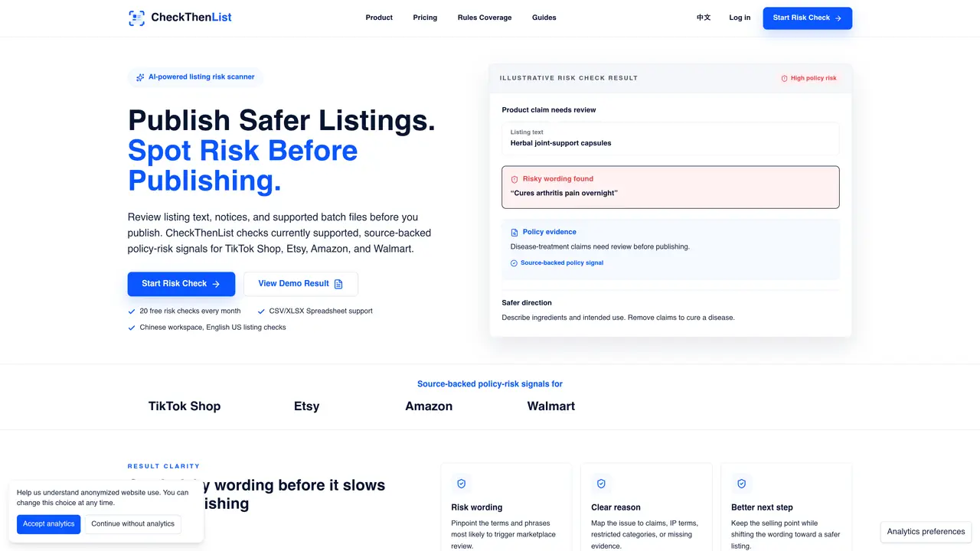Click the Log in link
Screen dimensions: 980x551
[740, 18]
